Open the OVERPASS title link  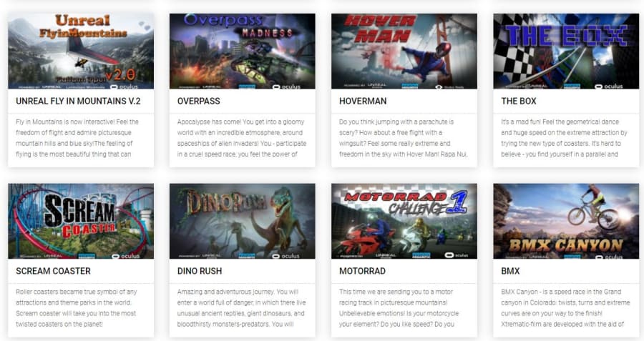click(x=199, y=101)
